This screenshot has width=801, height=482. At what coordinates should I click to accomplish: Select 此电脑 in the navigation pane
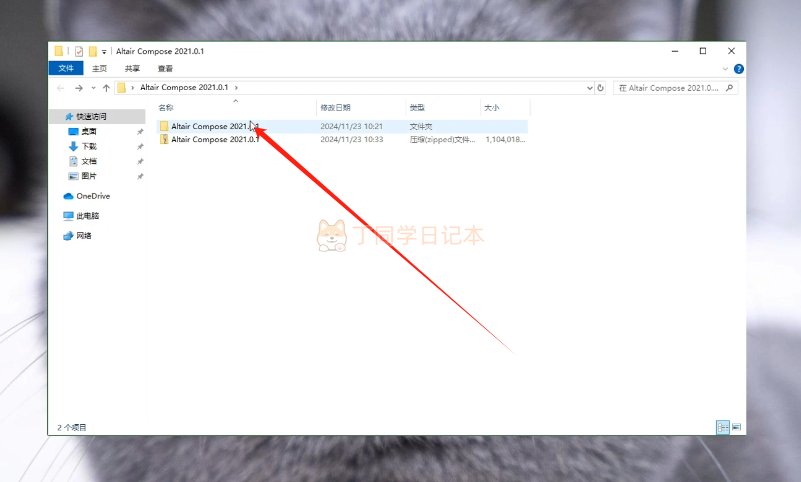[87, 215]
